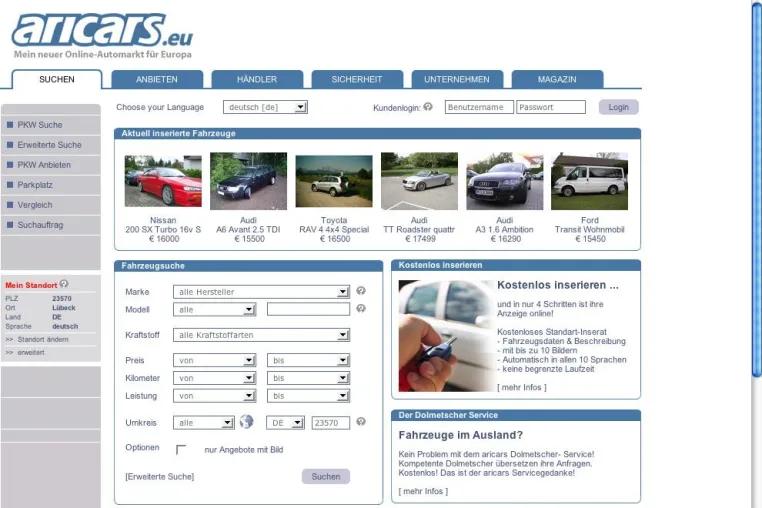This screenshot has width=762, height=508.
Task: Open Erweiterte Suche in the sidebar
Action: pyautogui.click(x=51, y=145)
